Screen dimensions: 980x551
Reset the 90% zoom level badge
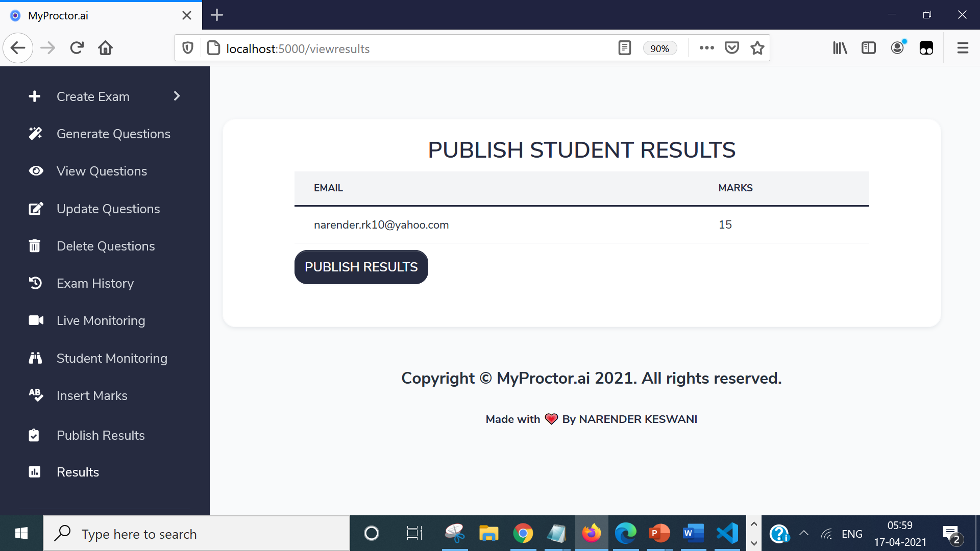[x=660, y=48]
